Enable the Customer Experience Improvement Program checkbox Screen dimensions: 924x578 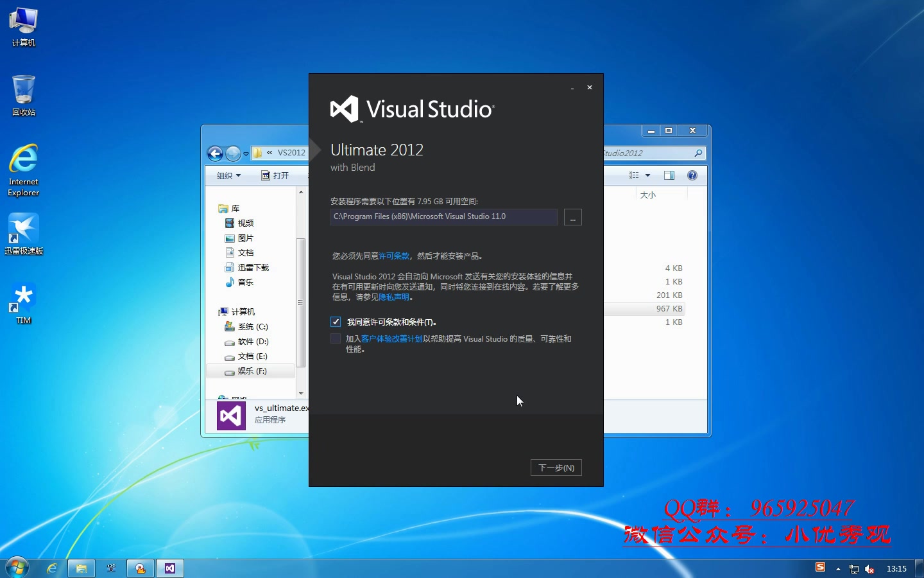(x=336, y=338)
